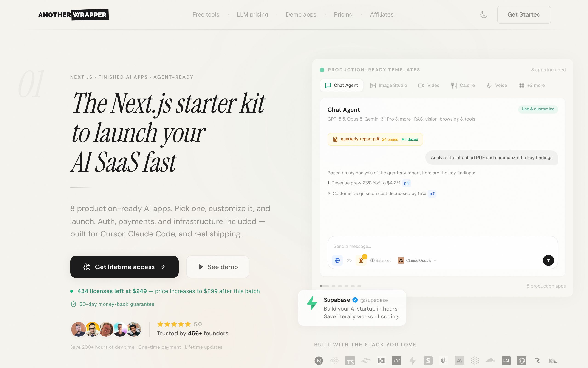Click the attached document icon with badge

point(361,260)
